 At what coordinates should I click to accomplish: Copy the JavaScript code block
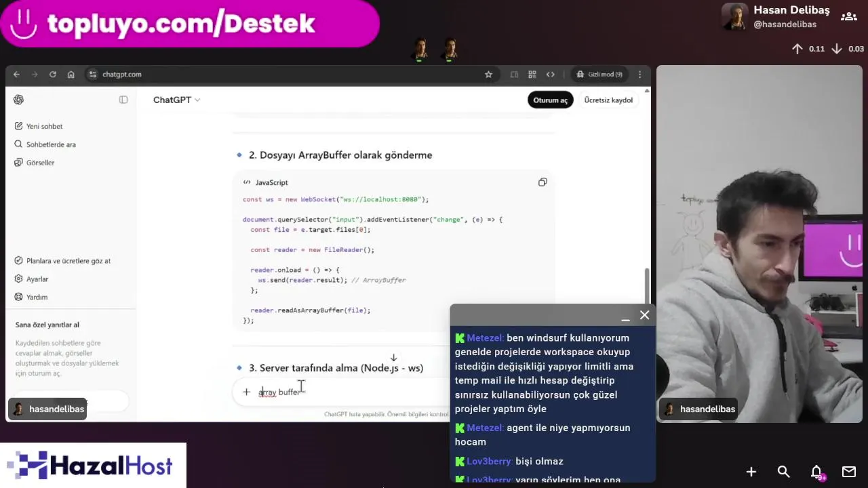(542, 182)
